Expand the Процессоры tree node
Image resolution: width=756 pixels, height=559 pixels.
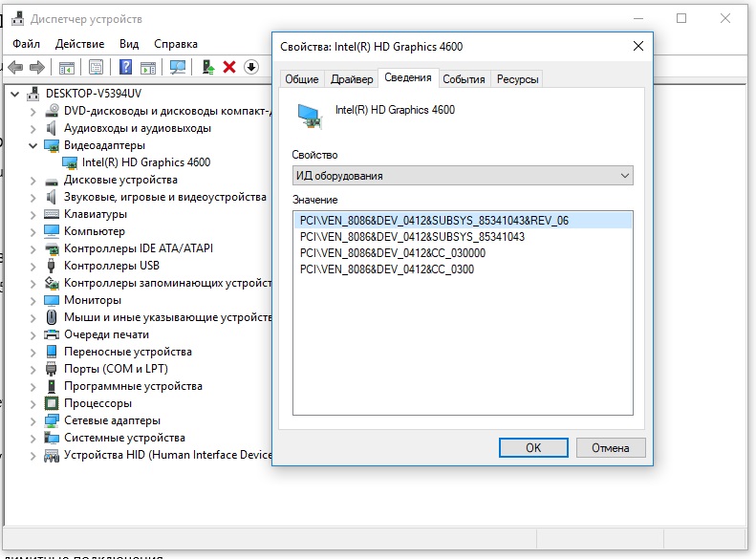coord(33,403)
